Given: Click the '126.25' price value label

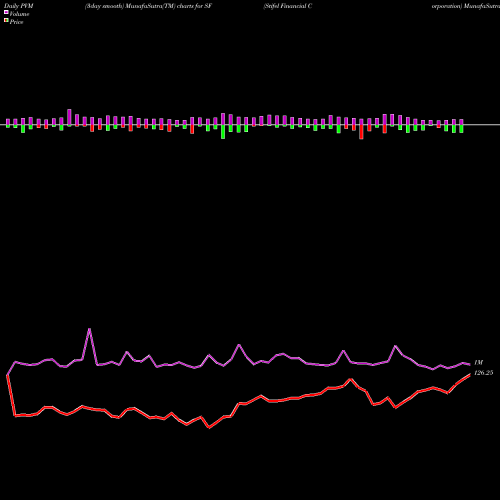Looking at the screenshot, I should tap(483, 373).
